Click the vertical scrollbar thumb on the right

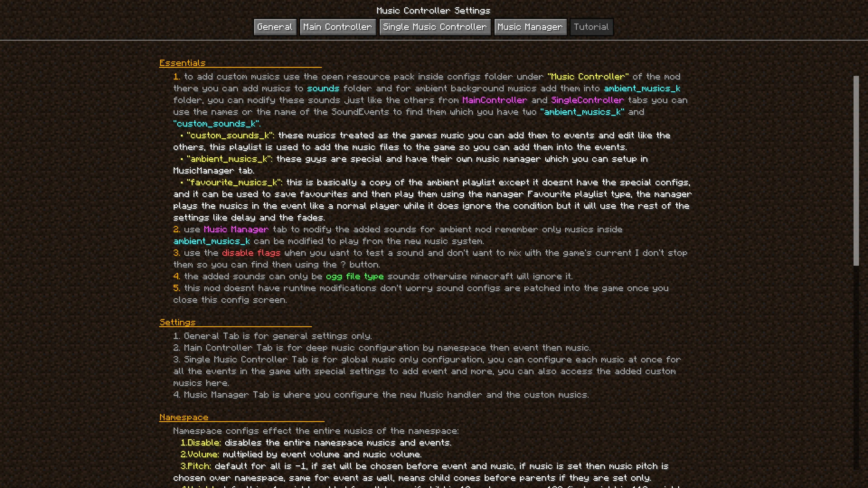(856, 170)
